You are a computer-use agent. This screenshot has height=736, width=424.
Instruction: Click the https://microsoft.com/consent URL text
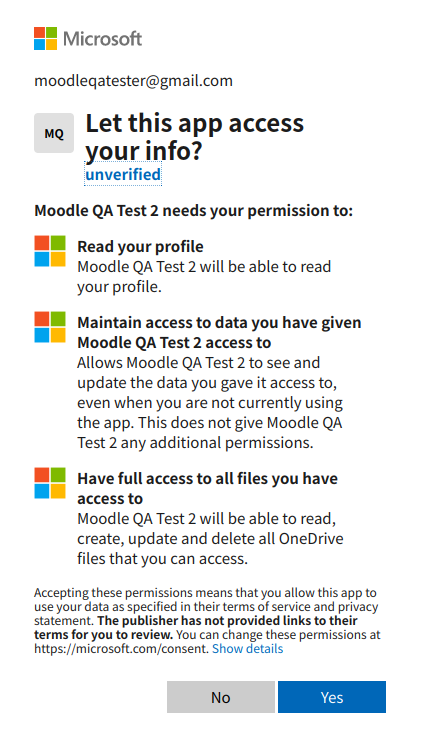coord(121,649)
